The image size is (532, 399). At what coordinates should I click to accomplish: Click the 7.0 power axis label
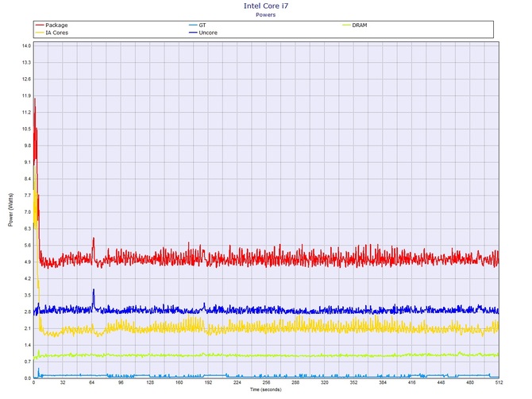point(27,212)
